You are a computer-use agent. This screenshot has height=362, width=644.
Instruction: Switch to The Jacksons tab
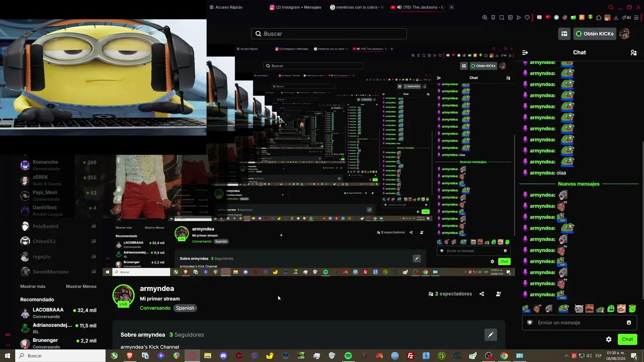(418, 7)
